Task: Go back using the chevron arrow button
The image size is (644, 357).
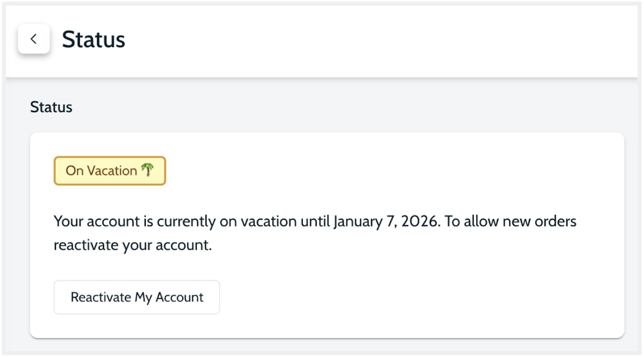Action: click(33, 39)
